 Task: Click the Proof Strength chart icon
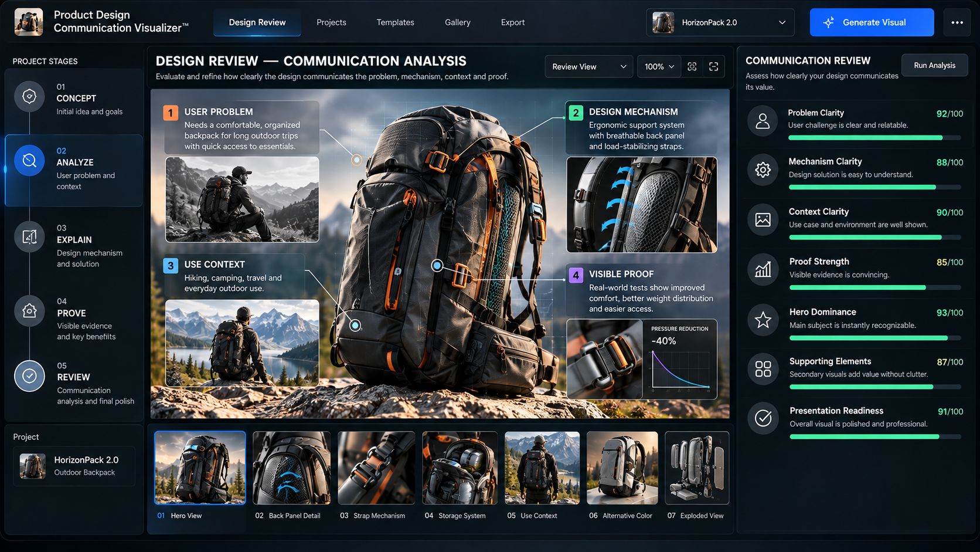[x=763, y=270]
